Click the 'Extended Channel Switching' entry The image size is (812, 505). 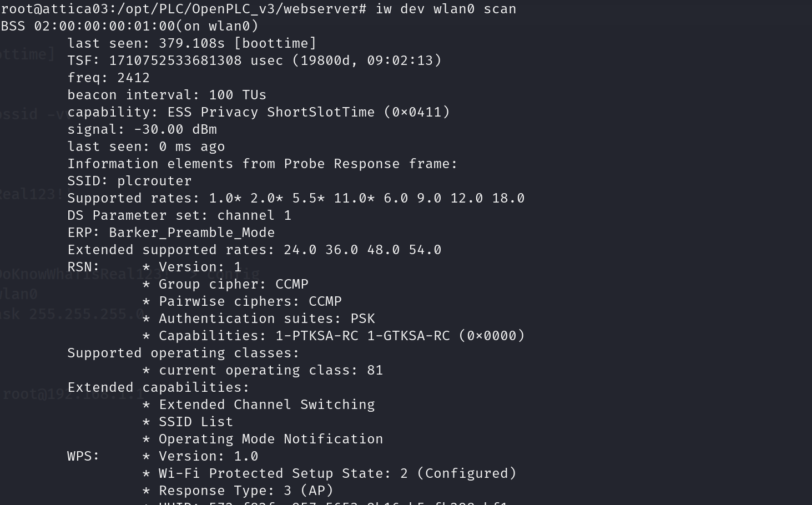[x=266, y=405]
